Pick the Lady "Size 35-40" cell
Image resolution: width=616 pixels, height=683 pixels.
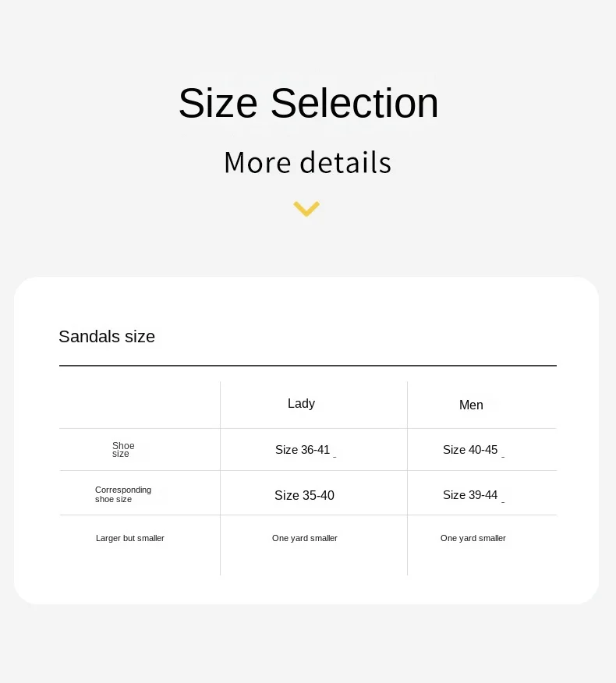click(x=304, y=496)
